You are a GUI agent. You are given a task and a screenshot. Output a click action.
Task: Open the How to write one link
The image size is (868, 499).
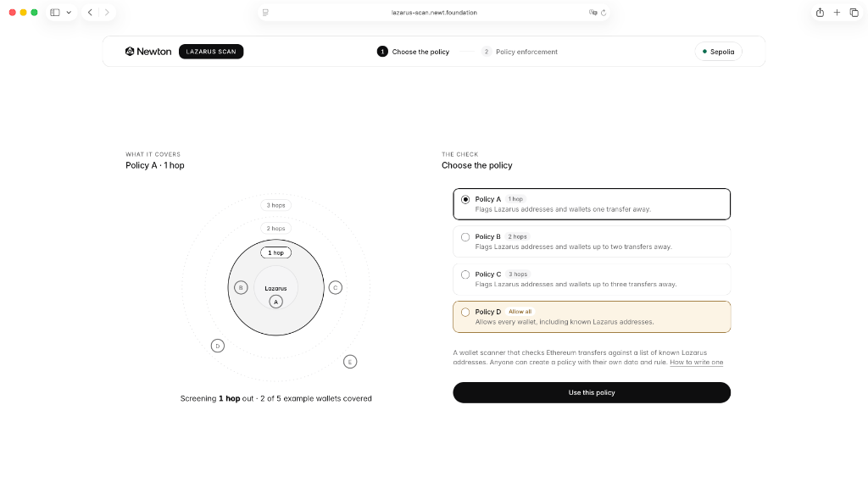tap(697, 363)
